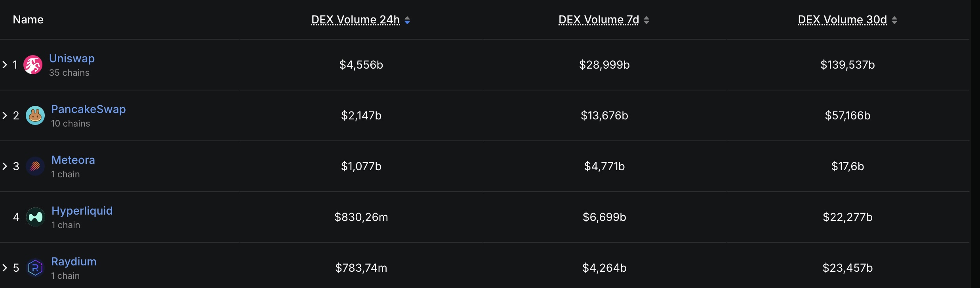
Task: Expand the PancakeSwap row chevron
Action: pyautogui.click(x=5, y=115)
